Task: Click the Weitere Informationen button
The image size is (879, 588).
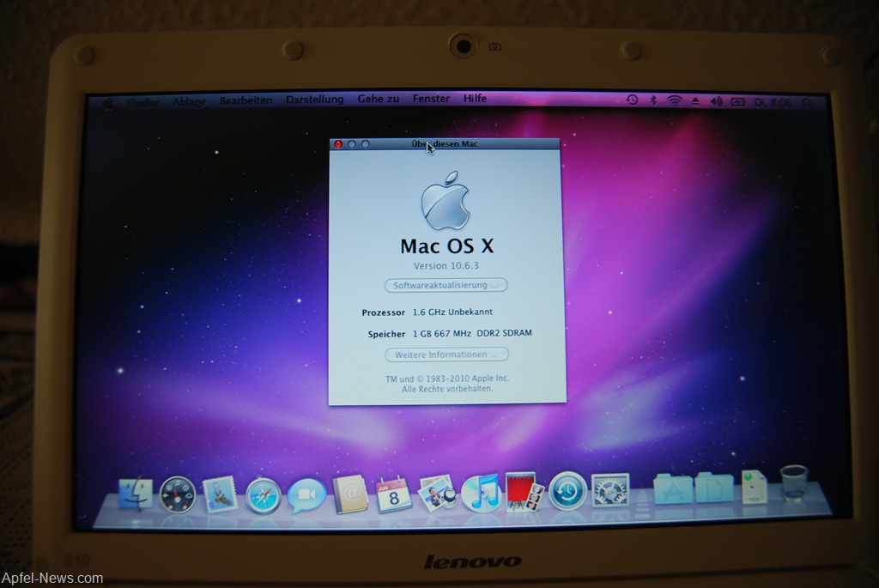Action: pyautogui.click(x=446, y=355)
